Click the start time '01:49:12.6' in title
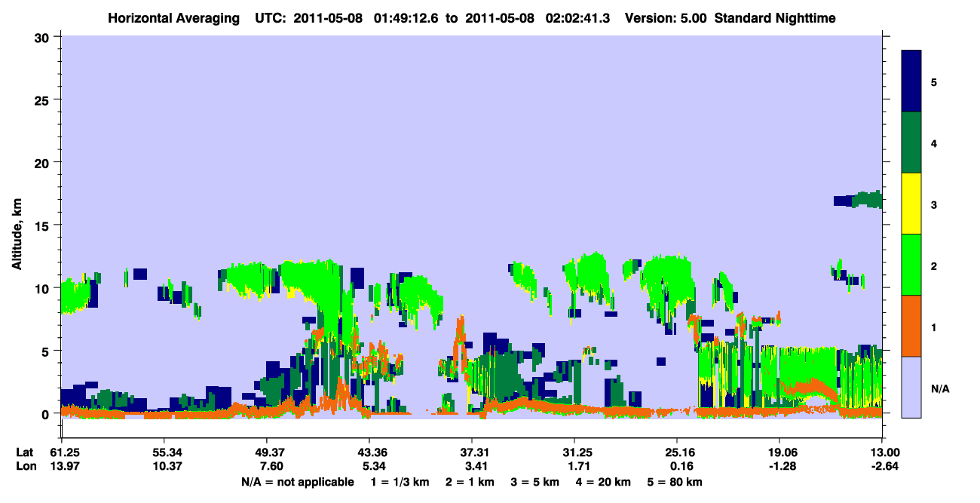The image size is (980, 503). point(406,18)
